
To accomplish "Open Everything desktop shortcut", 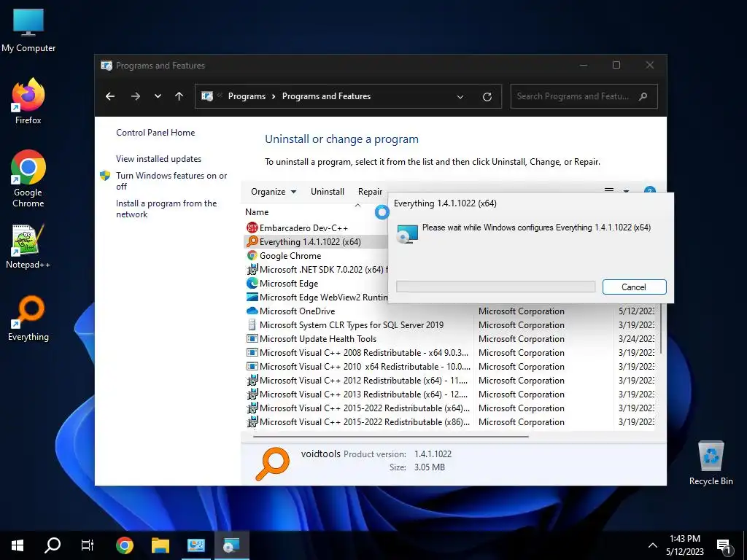I will tap(28, 318).
